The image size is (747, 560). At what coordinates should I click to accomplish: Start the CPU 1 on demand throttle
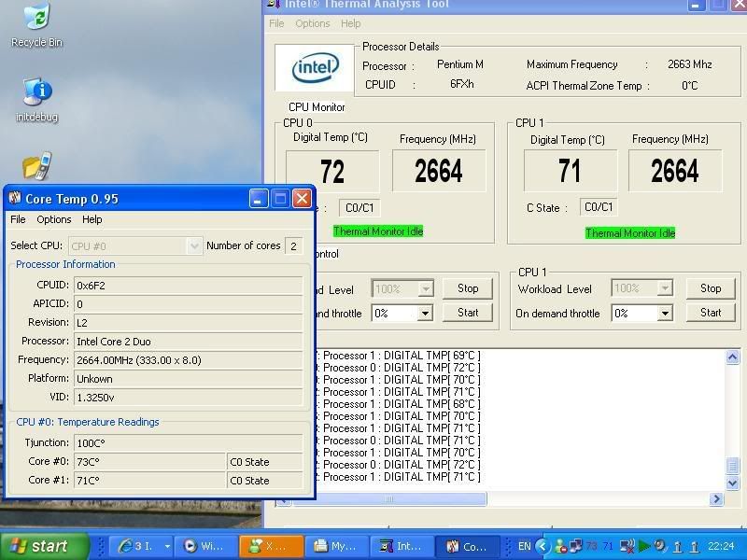[x=711, y=313]
